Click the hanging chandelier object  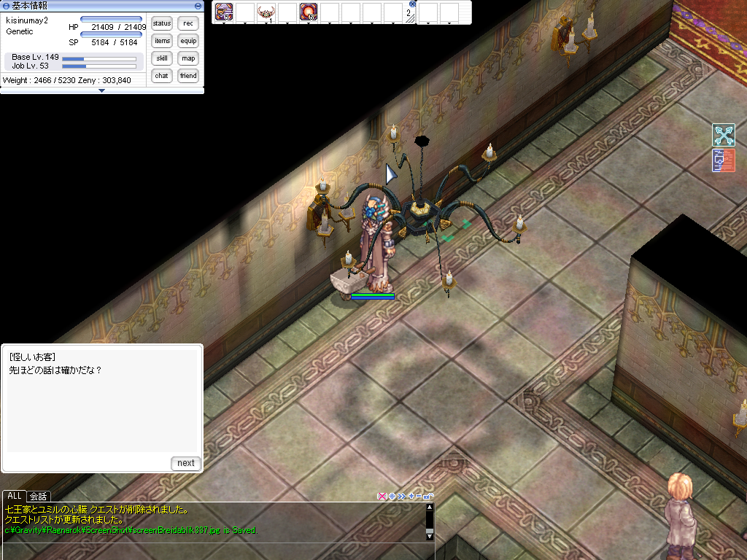coord(422,209)
